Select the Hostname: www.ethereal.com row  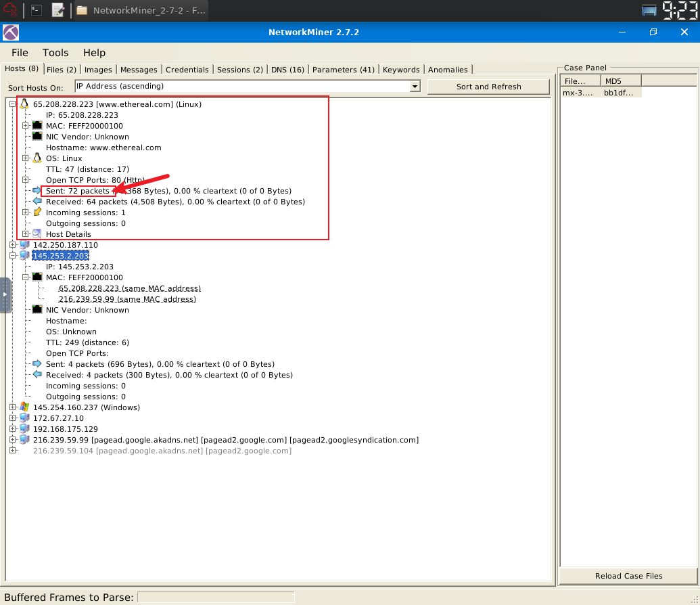click(x=103, y=148)
